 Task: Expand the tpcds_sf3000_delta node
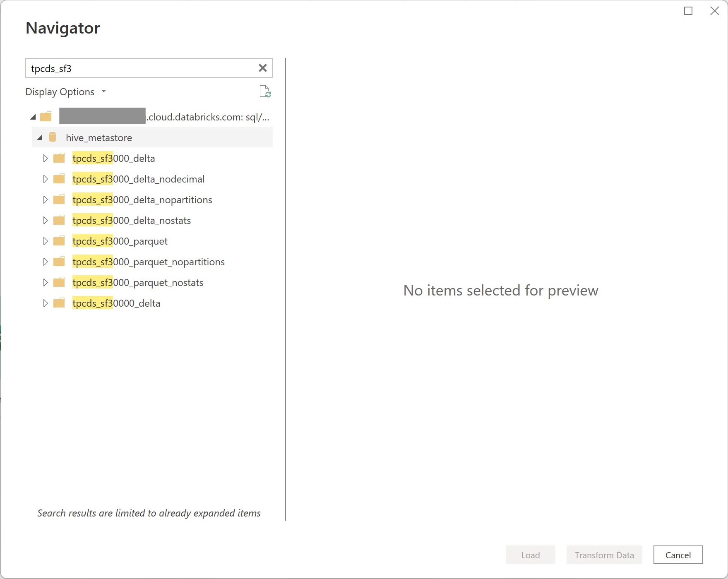click(45, 158)
